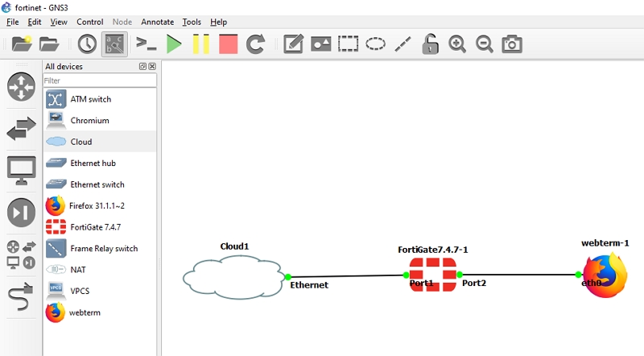Screen dimensions: 644x356
Task: Select the FortiGate7.4.7-1 firewall node
Action: click(x=433, y=275)
